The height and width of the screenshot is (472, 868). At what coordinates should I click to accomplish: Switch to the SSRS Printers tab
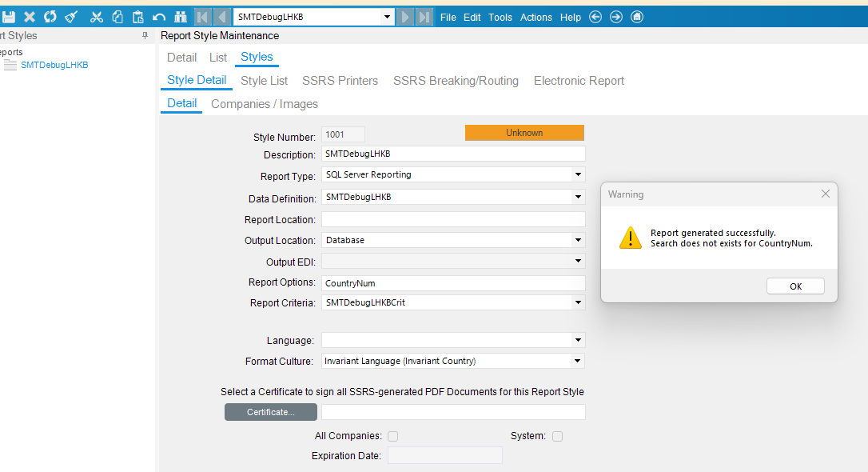(340, 81)
